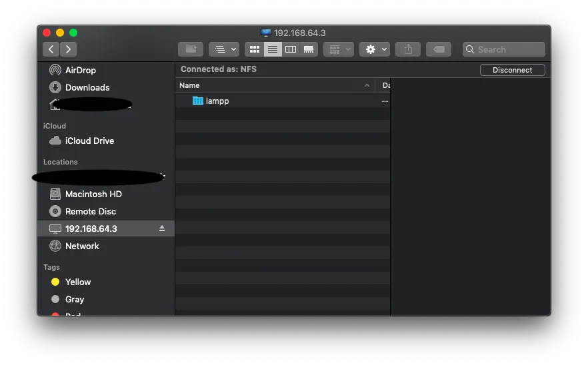The width and height of the screenshot is (588, 365).
Task: Click the monitor icon beside 192.168.64.3
Action: coord(55,228)
